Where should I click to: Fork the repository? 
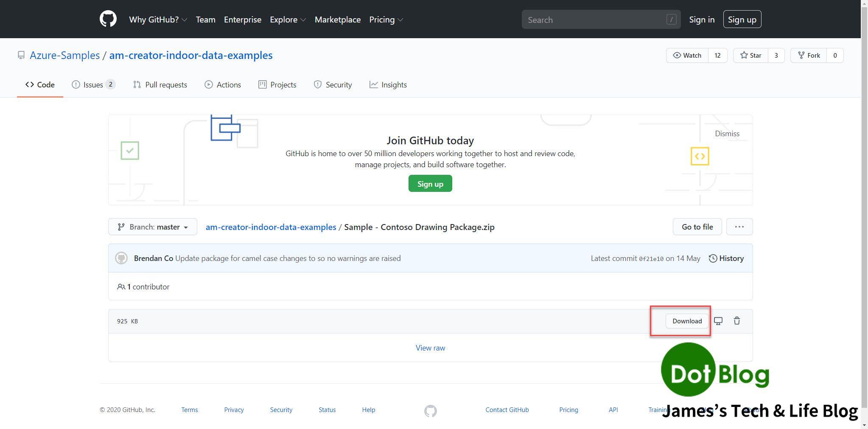(x=809, y=55)
